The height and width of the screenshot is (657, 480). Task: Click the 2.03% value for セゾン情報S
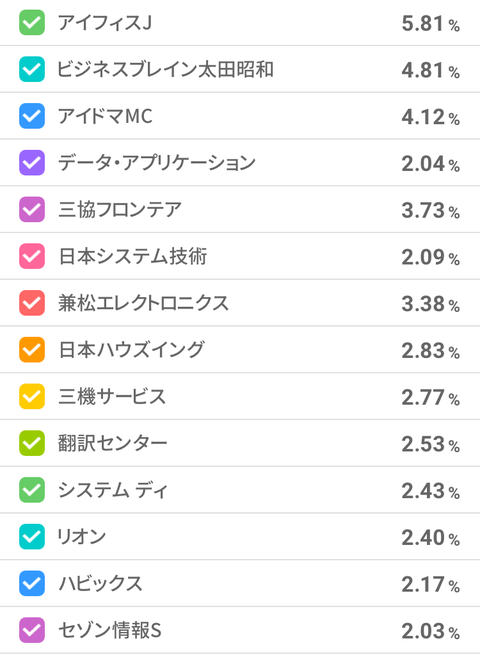(x=431, y=631)
